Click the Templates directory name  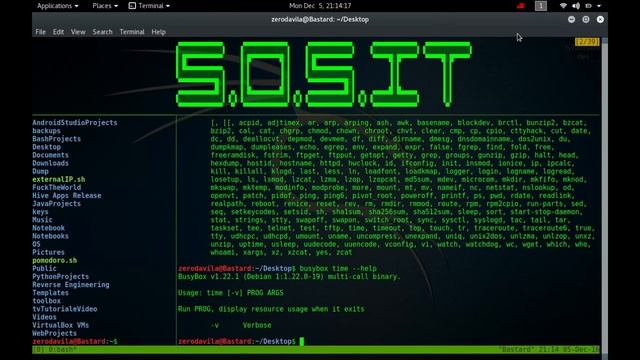point(51,293)
